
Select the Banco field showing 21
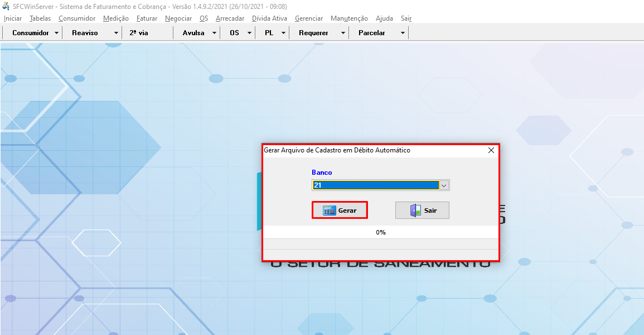click(x=375, y=185)
